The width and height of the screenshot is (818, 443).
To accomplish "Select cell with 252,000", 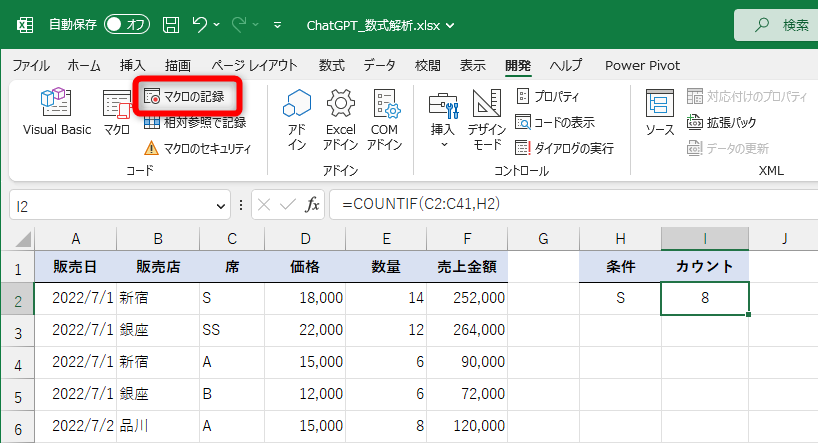I will coord(467,298).
